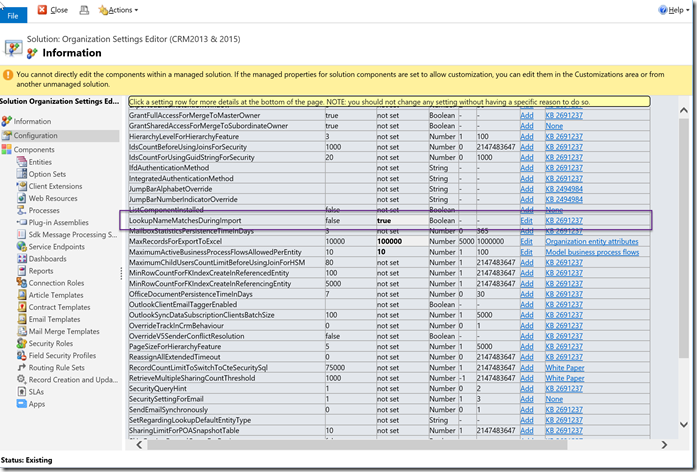Open KB 2494984 link for JumpBarAlphabetOverride

pos(564,189)
